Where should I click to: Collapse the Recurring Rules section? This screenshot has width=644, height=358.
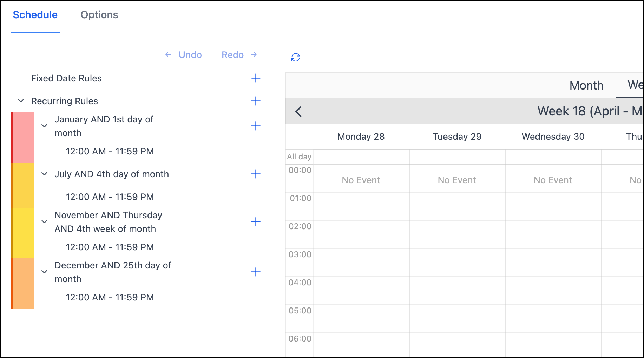click(21, 101)
